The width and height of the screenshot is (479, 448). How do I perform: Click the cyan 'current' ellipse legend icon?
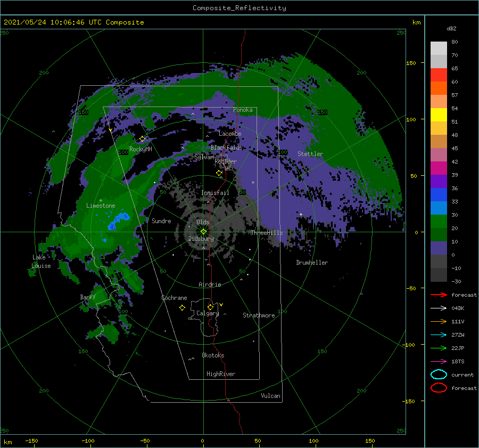coord(439,374)
